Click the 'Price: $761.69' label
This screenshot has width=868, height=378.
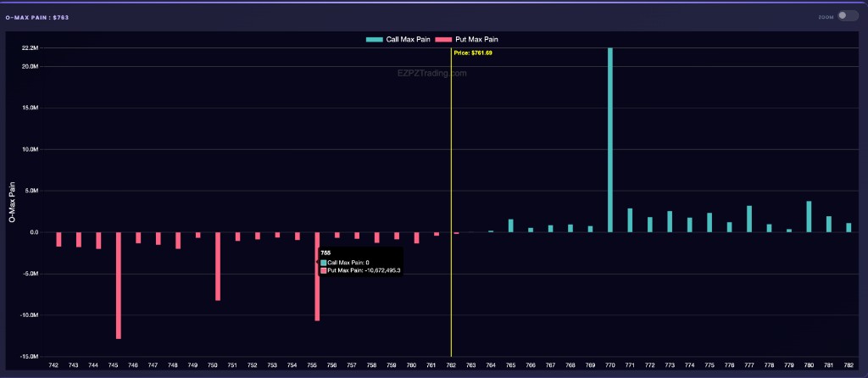pyautogui.click(x=473, y=53)
